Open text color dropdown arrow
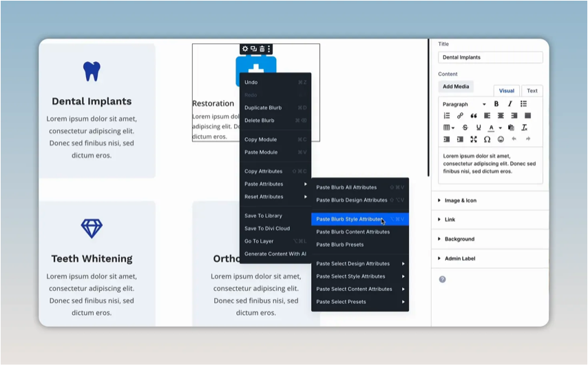 (501, 128)
